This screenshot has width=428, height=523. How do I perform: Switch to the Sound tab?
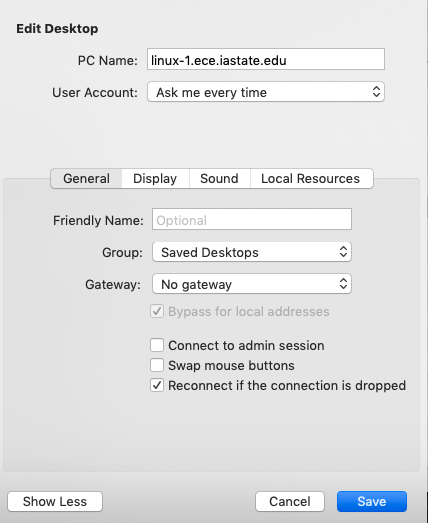pos(220,178)
